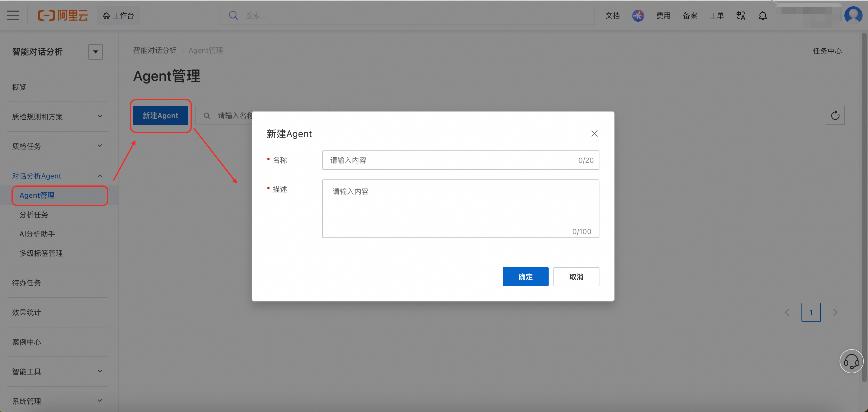This screenshot has width=868, height=412.
Task: Click the Aliyun logo
Action: pos(63,15)
